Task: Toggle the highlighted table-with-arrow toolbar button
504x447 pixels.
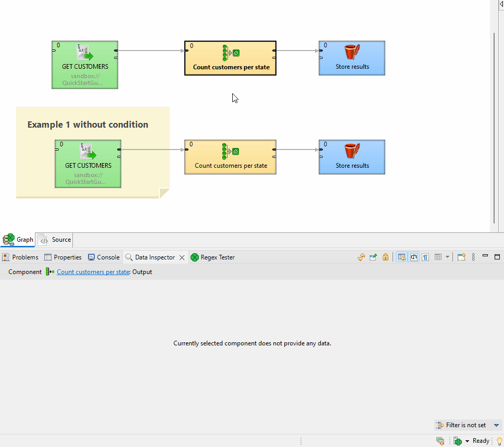Action: coord(401,257)
